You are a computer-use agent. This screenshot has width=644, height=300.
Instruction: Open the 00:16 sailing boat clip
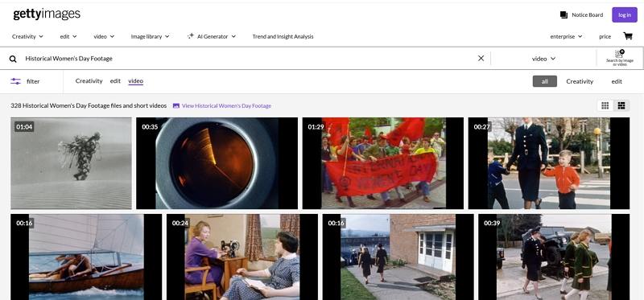tap(86, 257)
